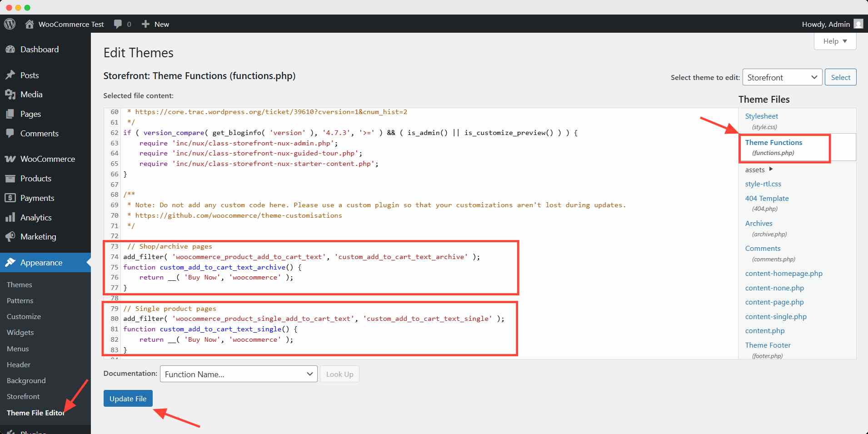Expand the assets folder in Theme Files
868x434 pixels.
click(770, 170)
